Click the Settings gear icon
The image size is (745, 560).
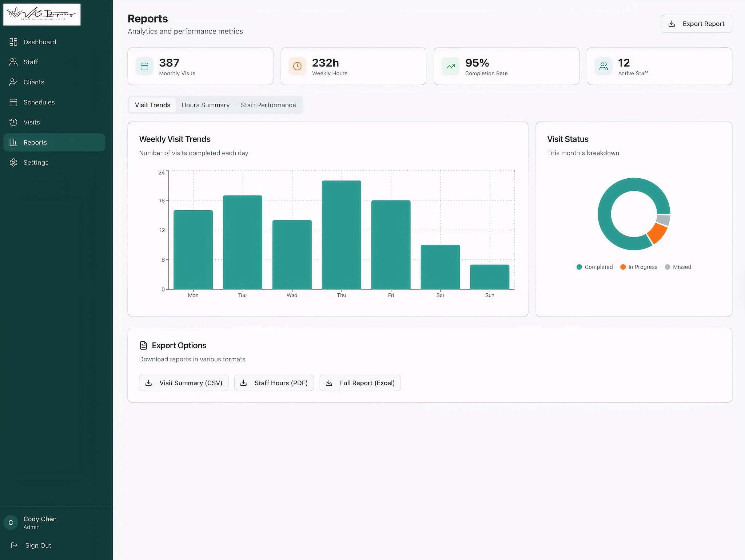pyautogui.click(x=13, y=163)
